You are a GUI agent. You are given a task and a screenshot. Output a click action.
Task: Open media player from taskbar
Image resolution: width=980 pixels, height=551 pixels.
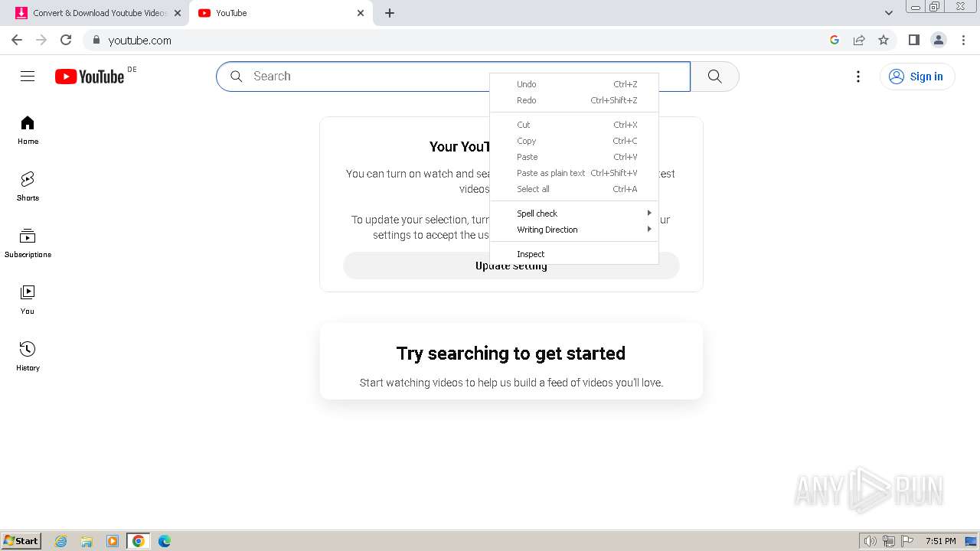pyautogui.click(x=113, y=541)
